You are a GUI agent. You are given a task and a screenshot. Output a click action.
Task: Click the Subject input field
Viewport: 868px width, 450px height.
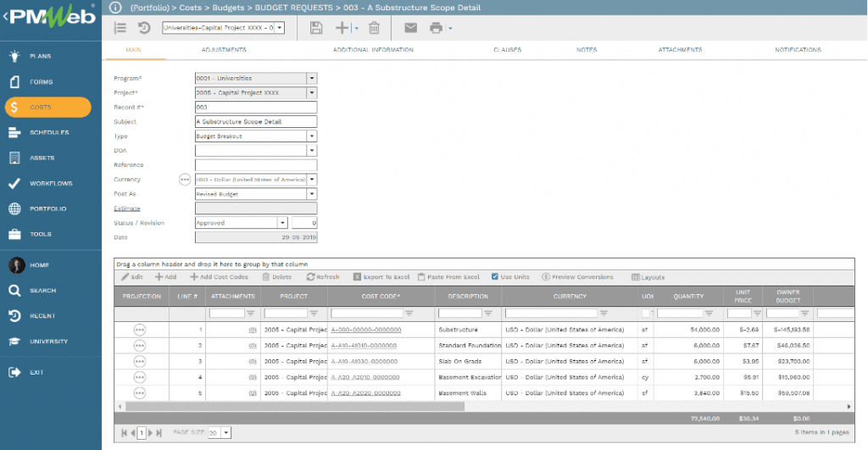256,121
